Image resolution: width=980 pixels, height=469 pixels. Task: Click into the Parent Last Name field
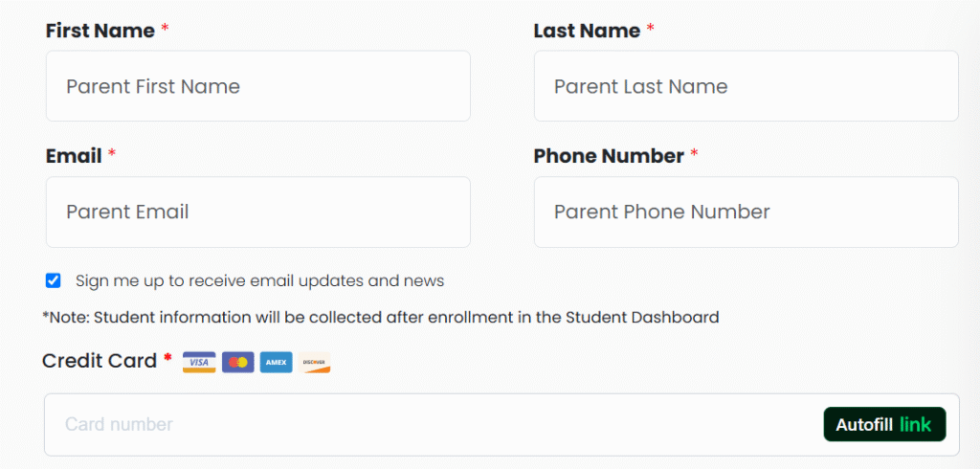point(746,86)
